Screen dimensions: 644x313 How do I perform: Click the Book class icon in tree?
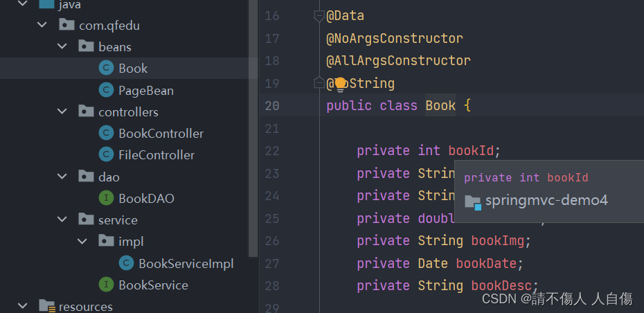tap(107, 68)
